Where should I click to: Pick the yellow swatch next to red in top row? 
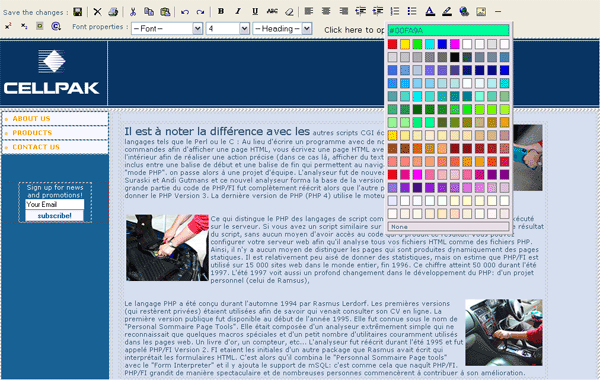point(405,44)
